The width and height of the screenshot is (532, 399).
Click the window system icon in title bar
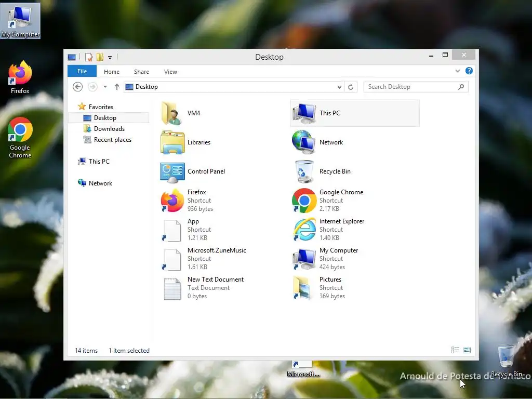[72, 57]
